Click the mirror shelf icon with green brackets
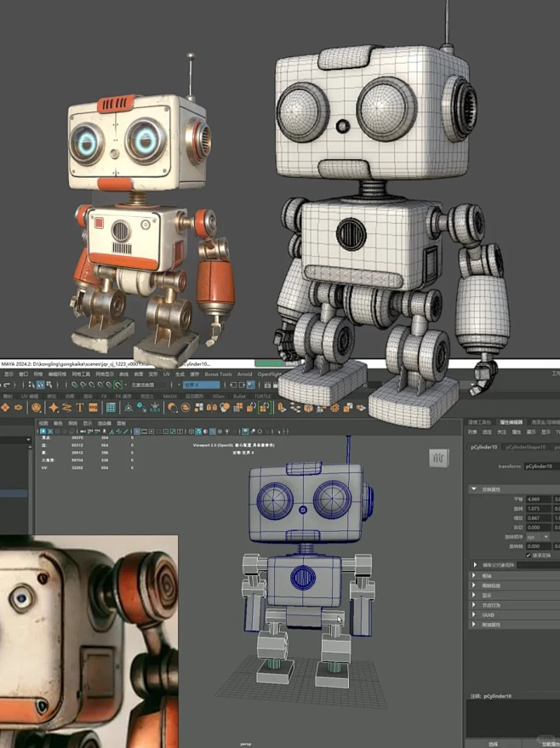The height and width of the screenshot is (748, 560). pyautogui.click(x=264, y=408)
